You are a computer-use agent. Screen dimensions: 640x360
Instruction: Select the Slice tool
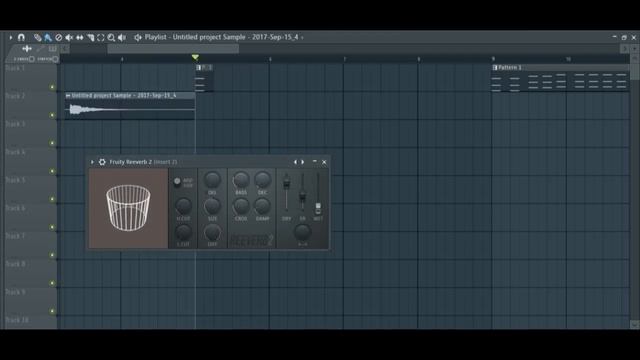pyautogui.click(x=90, y=38)
